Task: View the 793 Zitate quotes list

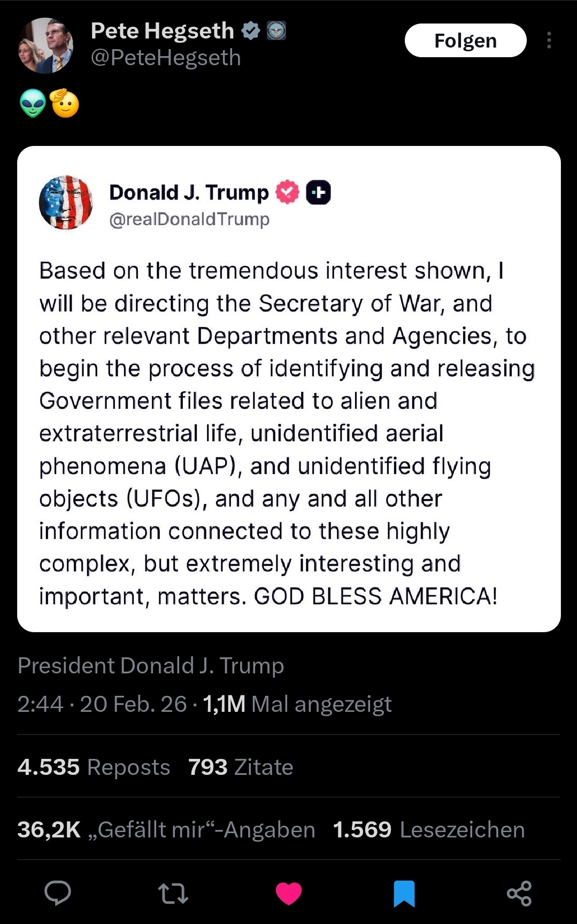Action: (241, 767)
